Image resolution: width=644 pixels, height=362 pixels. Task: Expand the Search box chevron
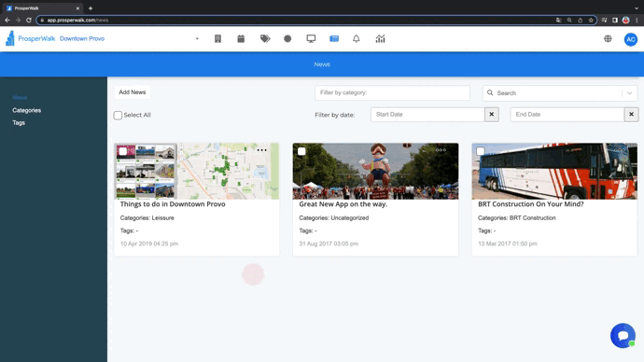630,93
